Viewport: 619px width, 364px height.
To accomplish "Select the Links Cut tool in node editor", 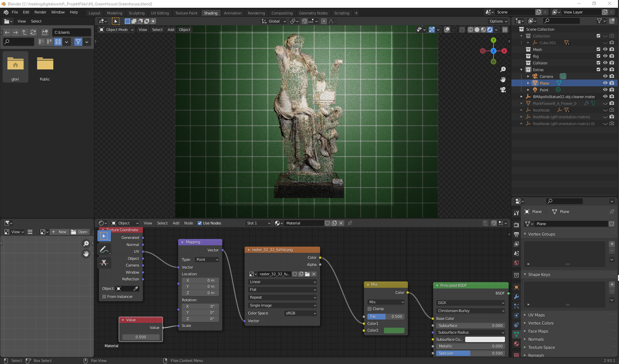I will click(104, 263).
